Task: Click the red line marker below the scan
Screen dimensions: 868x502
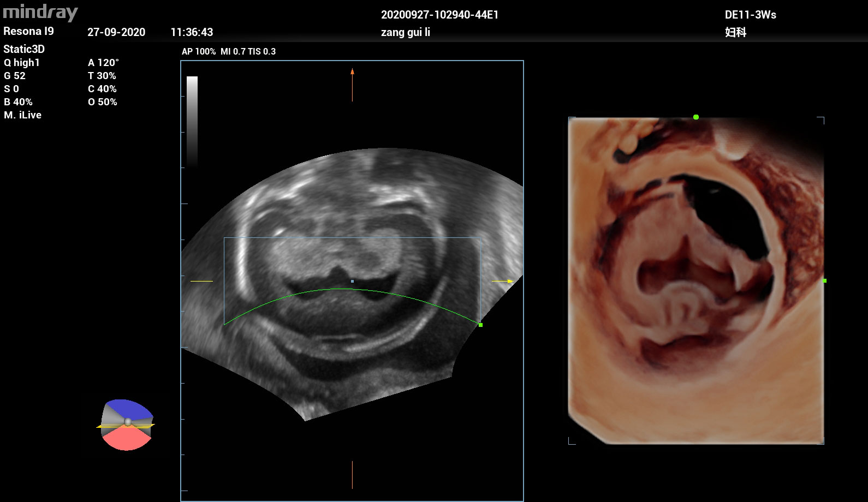Action: click(x=352, y=475)
